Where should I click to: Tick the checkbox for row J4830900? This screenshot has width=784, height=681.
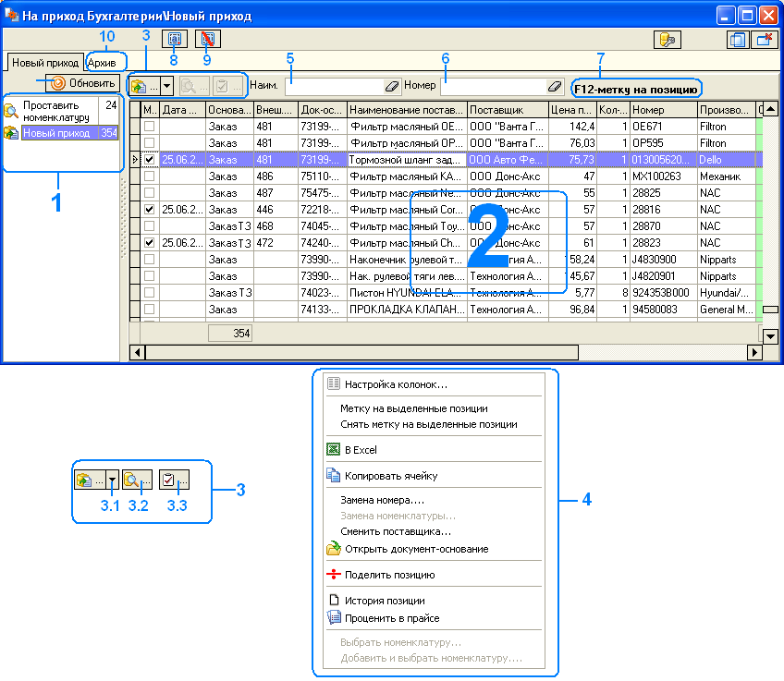point(149,260)
